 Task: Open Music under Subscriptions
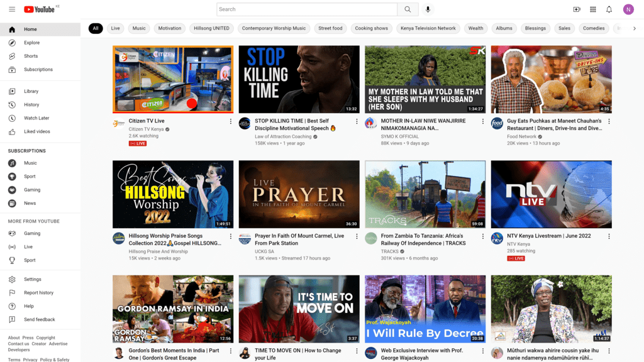(40, 163)
